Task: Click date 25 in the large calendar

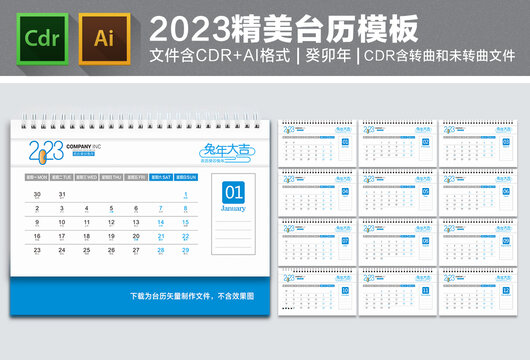Action: pos(87,250)
